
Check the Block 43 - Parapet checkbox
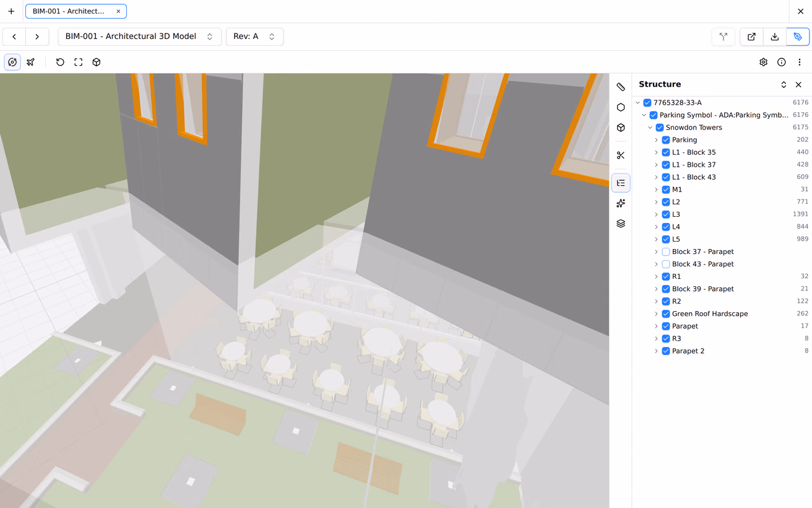pos(666,264)
